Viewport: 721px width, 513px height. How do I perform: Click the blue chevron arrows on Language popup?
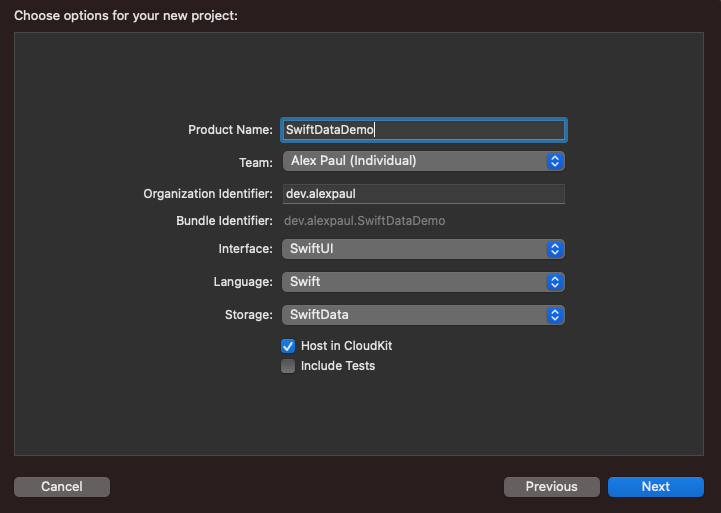pos(555,282)
